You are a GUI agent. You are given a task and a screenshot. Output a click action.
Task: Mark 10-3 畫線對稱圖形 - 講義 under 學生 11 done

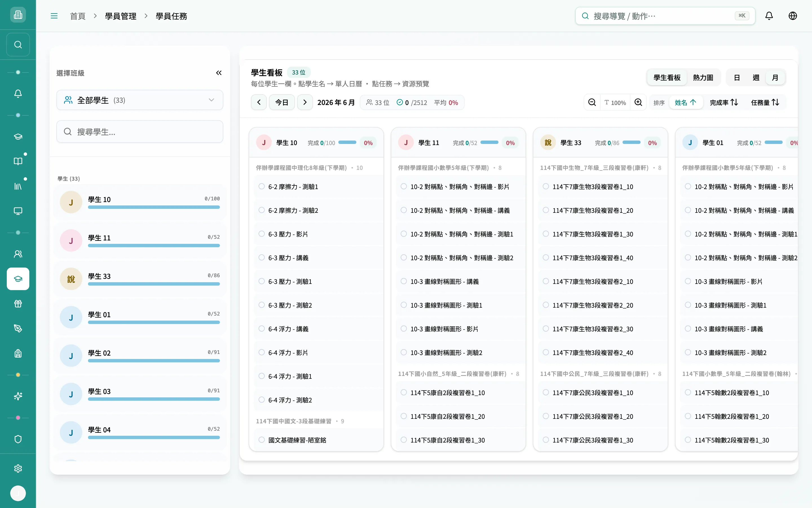[x=404, y=281]
